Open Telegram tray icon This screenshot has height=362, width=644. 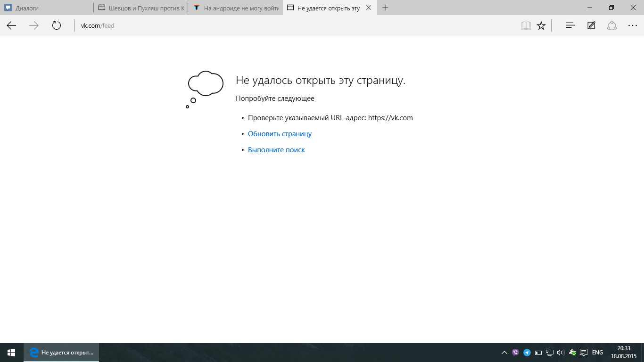[x=527, y=353]
